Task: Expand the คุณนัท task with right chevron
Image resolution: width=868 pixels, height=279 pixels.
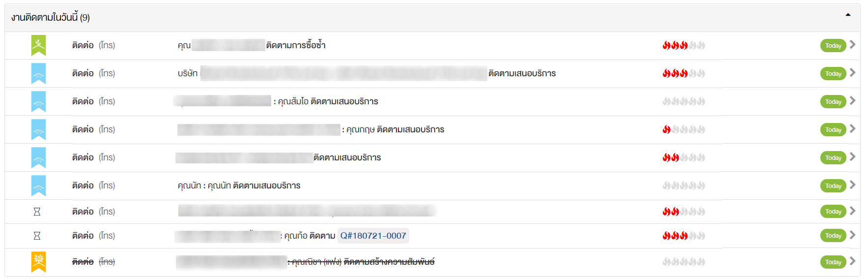Action: click(x=852, y=185)
